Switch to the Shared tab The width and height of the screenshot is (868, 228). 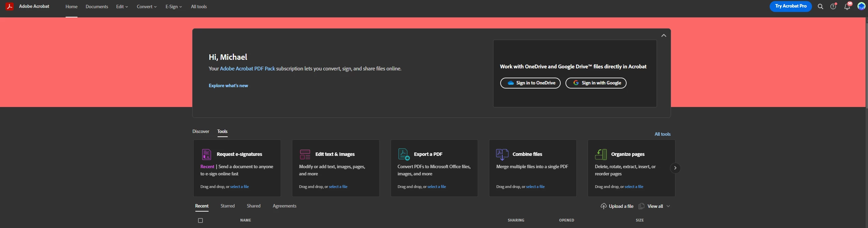pyautogui.click(x=254, y=206)
